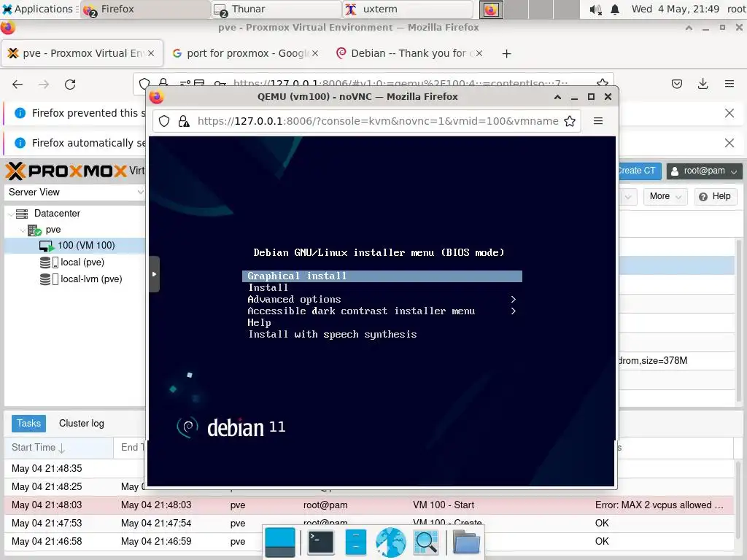747x560 pixels.
Task: Click the noVNC address bar URL
Action: (378, 121)
